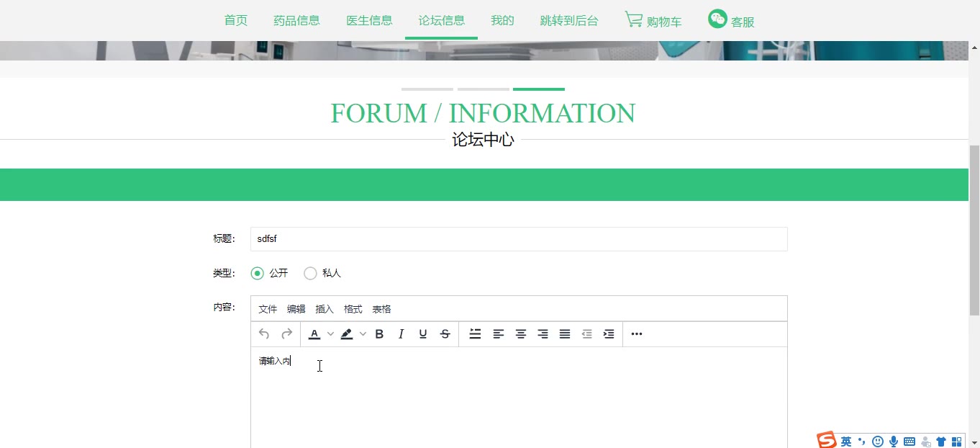This screenshot has height=448, width=980.
Task: Open the 格式 menu in the editor
Action: (x=353, y=309)
